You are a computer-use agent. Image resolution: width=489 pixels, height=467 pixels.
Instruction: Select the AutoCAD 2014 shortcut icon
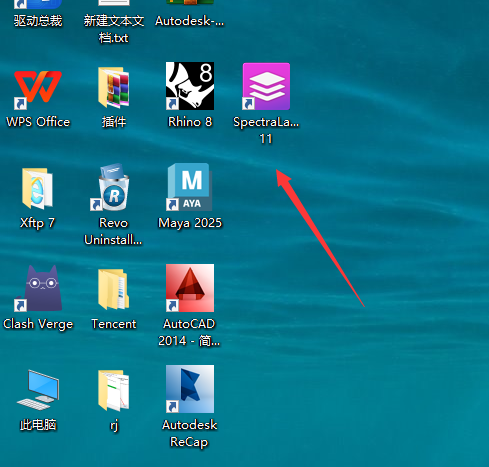(190, 288)
